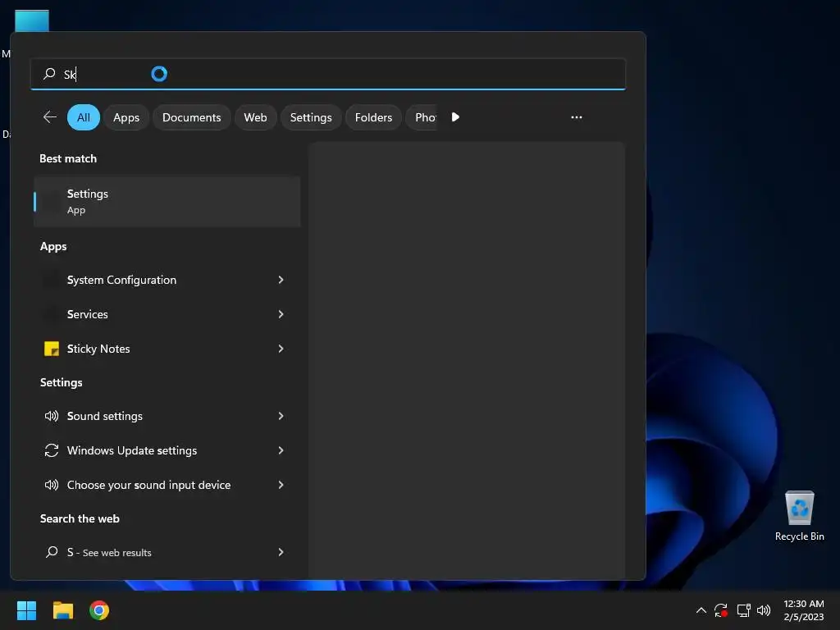Open the Windows Start button
The height and width of the screenshot is (630, 840).
[x=26, y=610]
